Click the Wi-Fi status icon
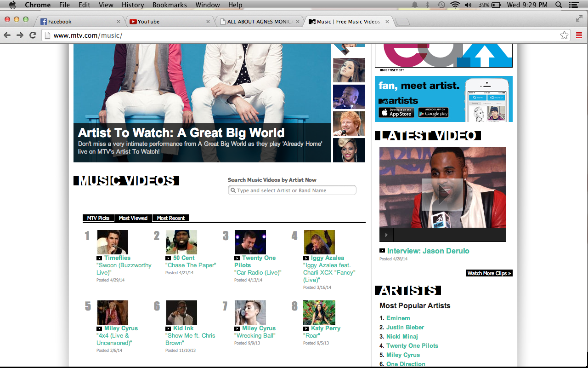Viewport: 588px width, 368px height. (455, 5)
